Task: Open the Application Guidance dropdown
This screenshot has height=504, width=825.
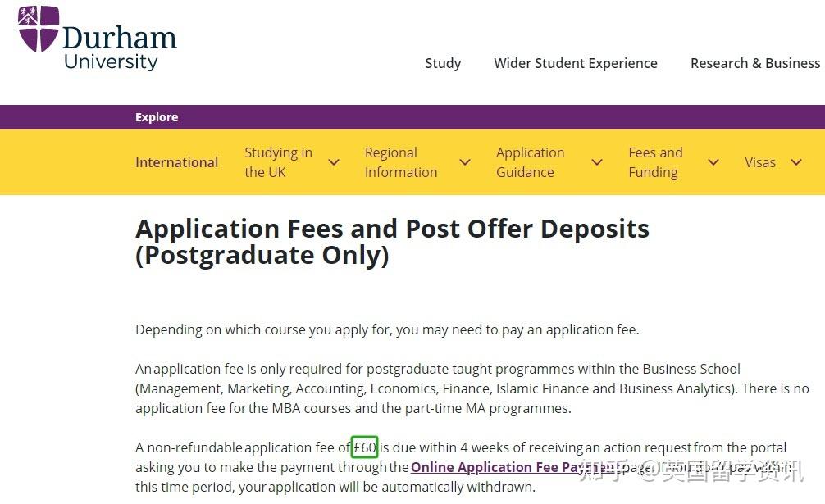Action: point(596,162)
